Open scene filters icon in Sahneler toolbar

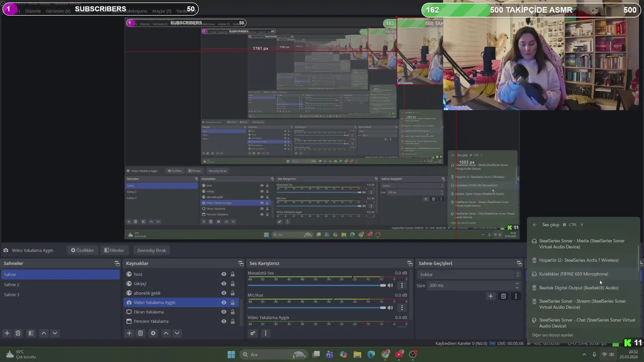pos(31,333)
